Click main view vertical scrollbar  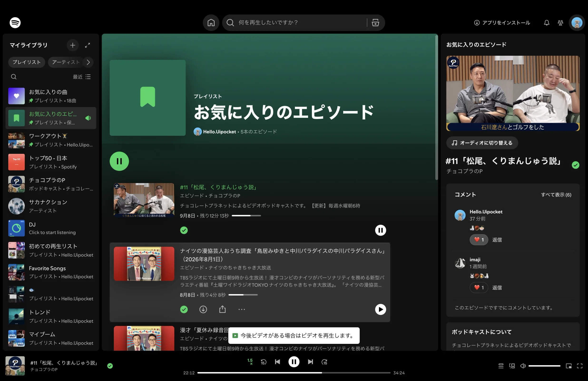pos(436,107)
